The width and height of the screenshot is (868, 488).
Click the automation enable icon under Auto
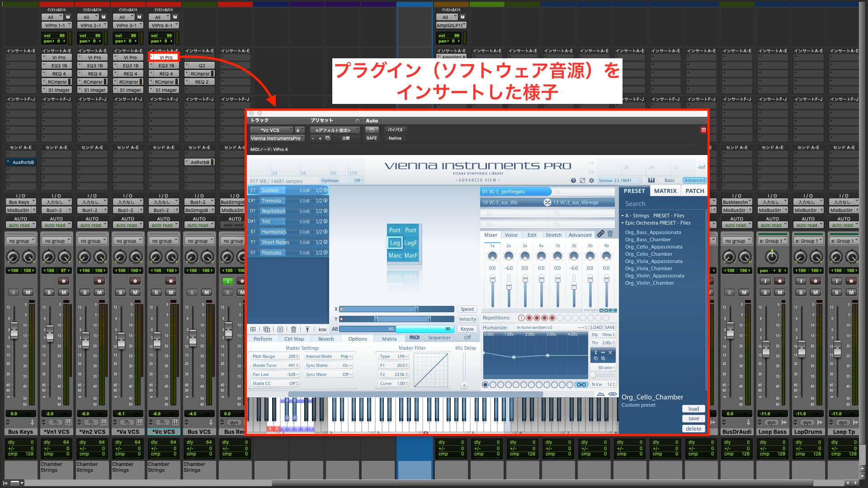pos(372,130)
